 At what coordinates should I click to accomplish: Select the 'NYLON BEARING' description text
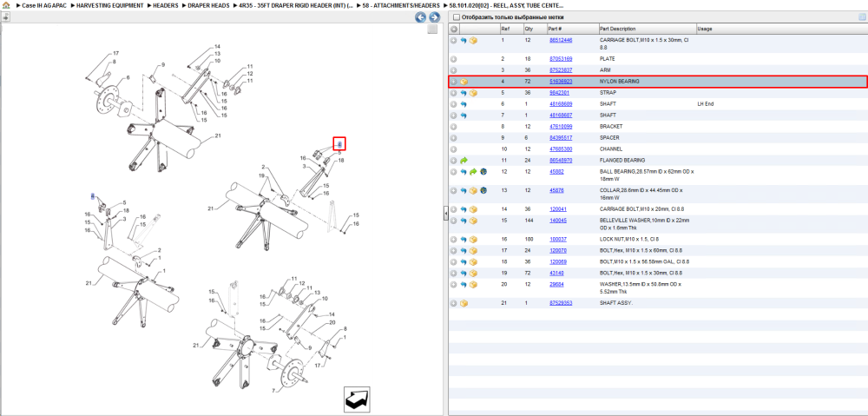pyautogui.click(x=620, y=82)
